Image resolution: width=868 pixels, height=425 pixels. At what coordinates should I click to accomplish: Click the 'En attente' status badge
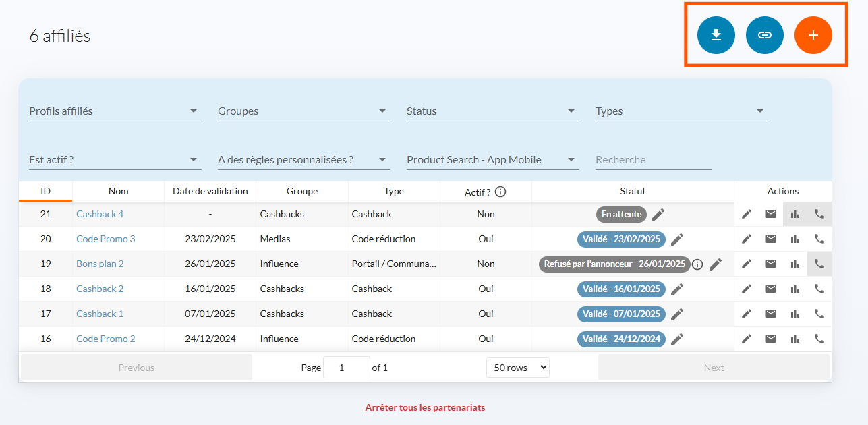point(621,215)
